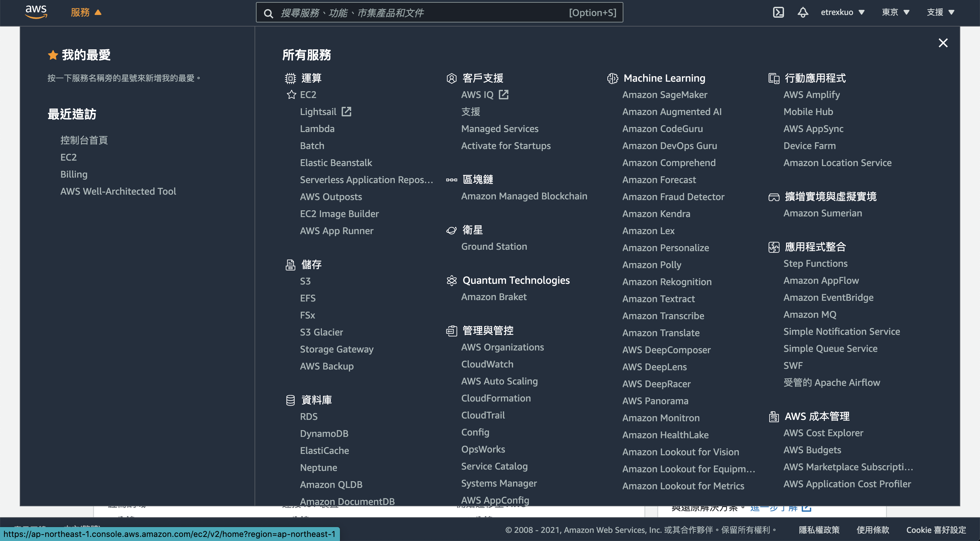Click the Quantum Technologies category icon

(x=451, y=280)
